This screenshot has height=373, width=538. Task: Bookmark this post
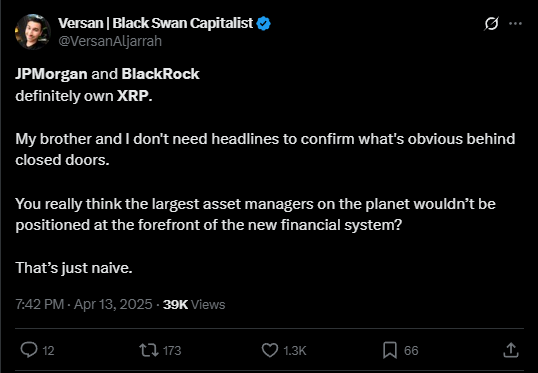click(x=390, y=350)
